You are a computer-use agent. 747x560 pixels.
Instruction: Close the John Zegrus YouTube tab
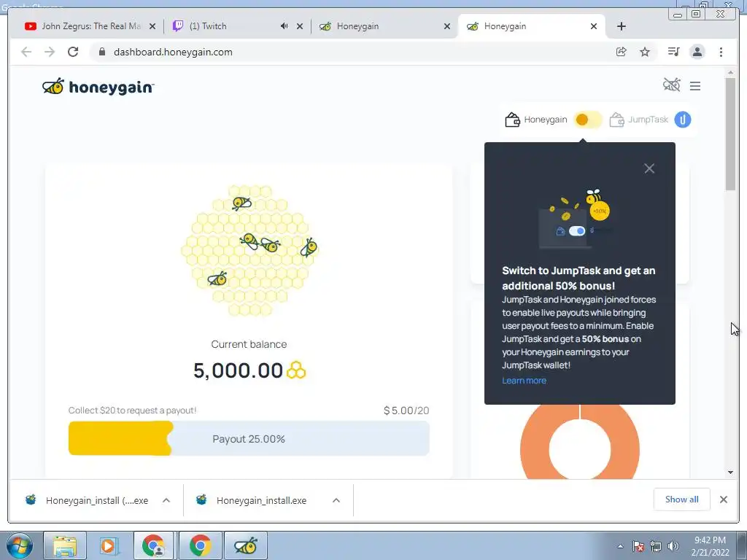[152, 27]
